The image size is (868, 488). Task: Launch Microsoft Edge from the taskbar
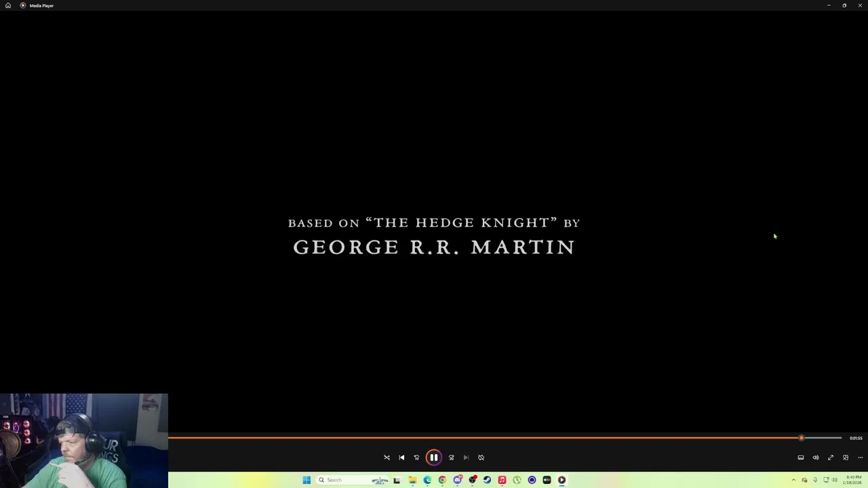click(427, 480)
